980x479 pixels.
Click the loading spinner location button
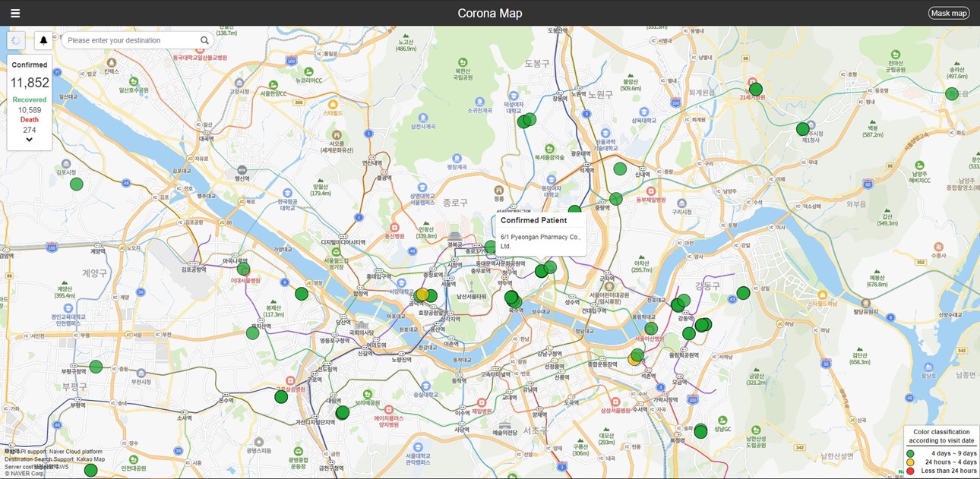click(x=16, y=40)
